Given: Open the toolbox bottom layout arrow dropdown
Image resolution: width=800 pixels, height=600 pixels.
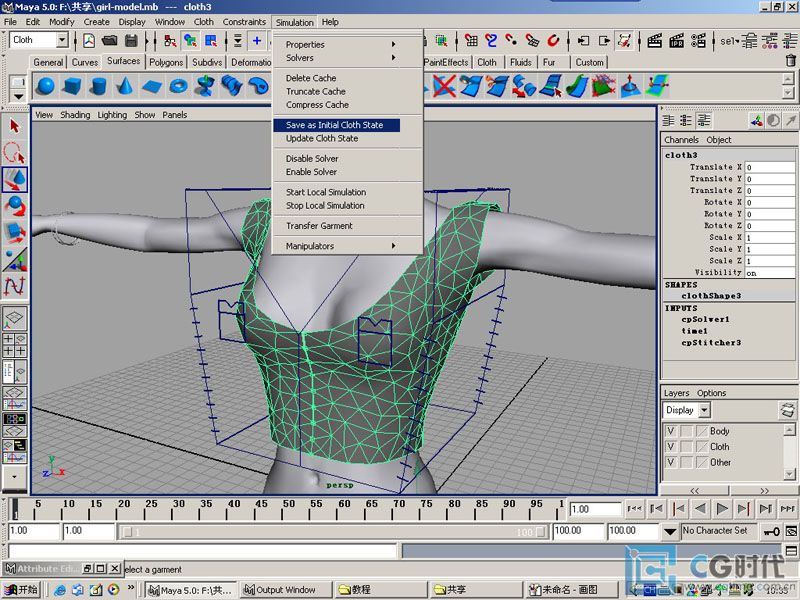Looking at the screenshot, I should tap(14, 477).
